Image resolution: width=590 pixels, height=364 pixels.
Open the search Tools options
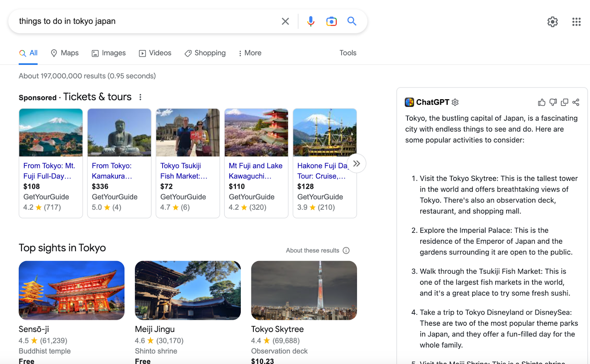(348, 53)
